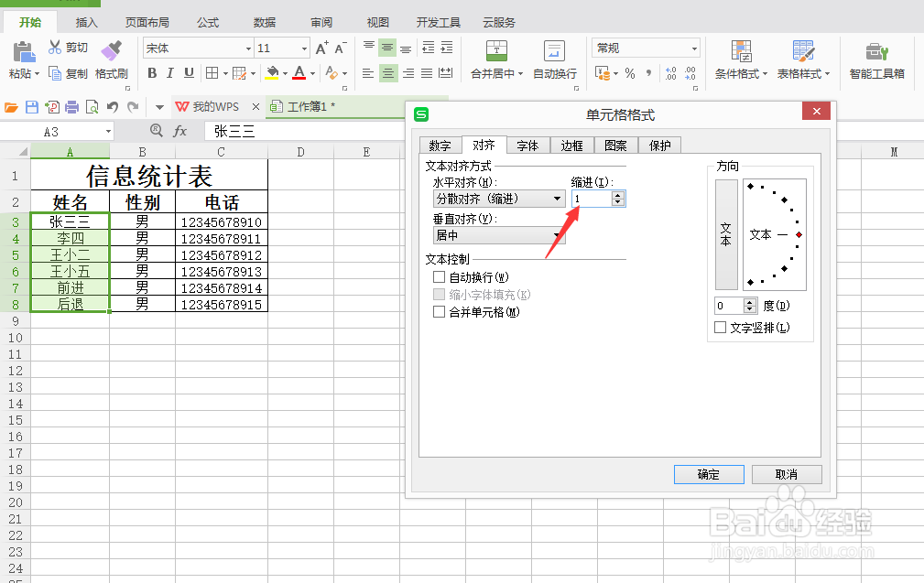Open merge and center dropdown arrow
924x583 pixels.
coord(520,73)
